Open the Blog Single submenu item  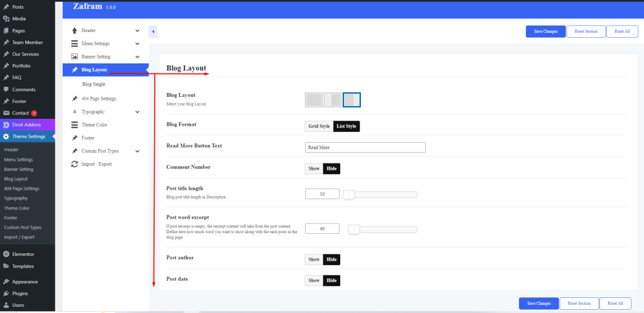(x=94, y=84)
